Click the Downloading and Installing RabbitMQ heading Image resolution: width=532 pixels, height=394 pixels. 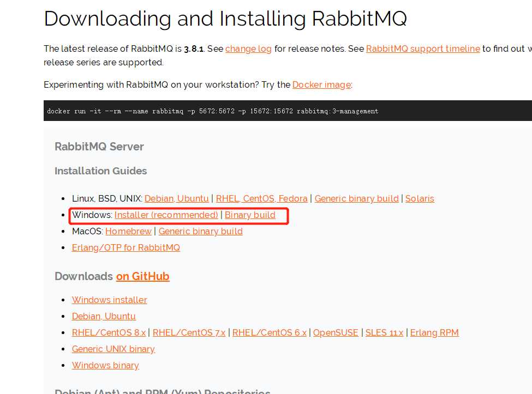(x=225, y=19)
